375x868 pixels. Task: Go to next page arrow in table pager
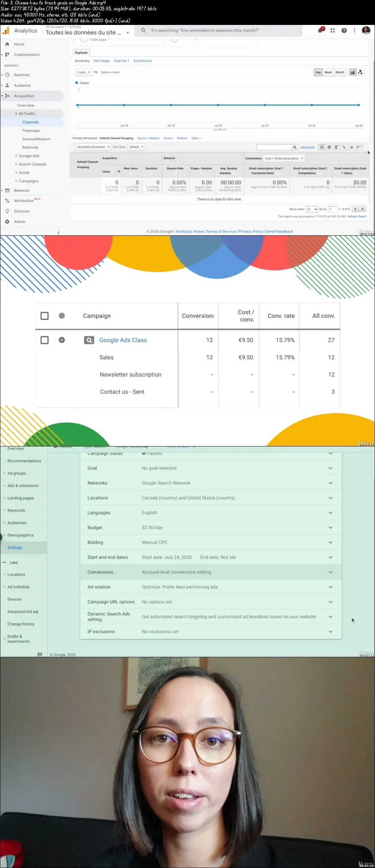point(363,209)
